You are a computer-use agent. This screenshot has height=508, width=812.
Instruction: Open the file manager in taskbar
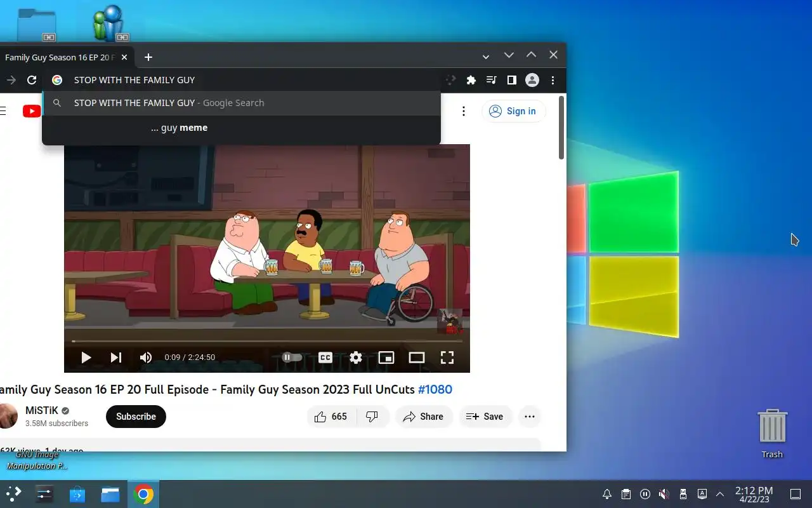pos(110,494)
